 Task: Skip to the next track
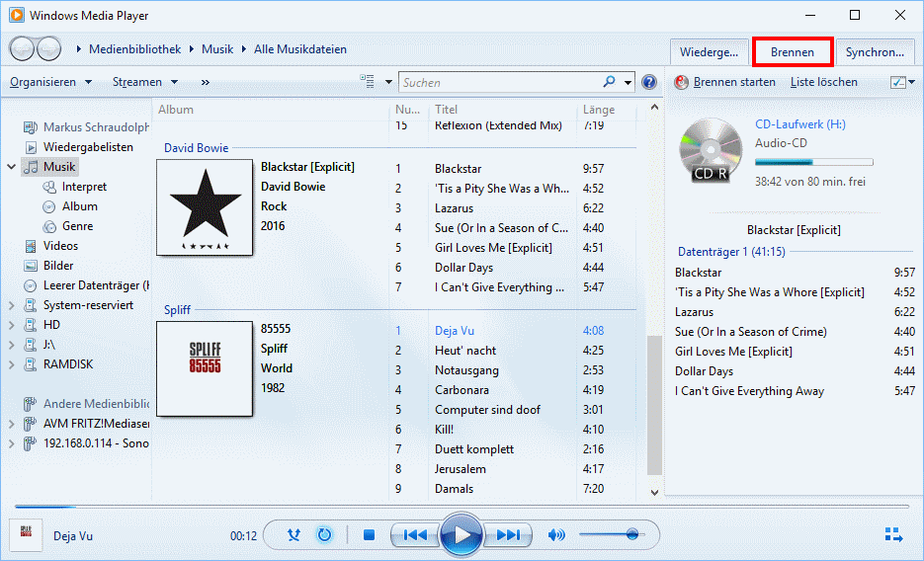point(508,535)
